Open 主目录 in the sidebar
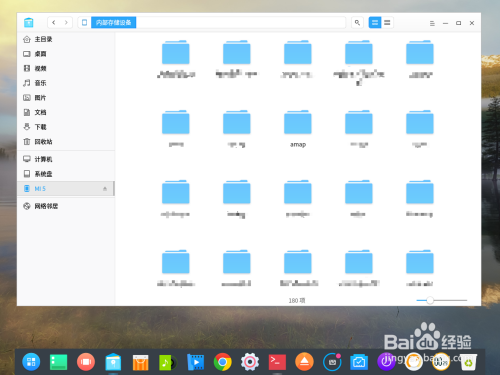Viewport: 500px width, 375px height. pyautogui.click(x=66, y=39)
